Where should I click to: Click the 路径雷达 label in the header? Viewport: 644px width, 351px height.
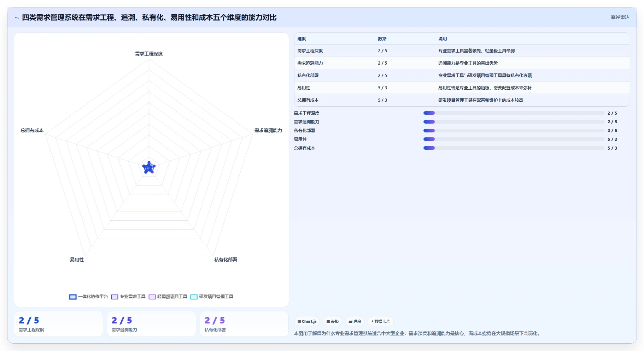(620, 17)
